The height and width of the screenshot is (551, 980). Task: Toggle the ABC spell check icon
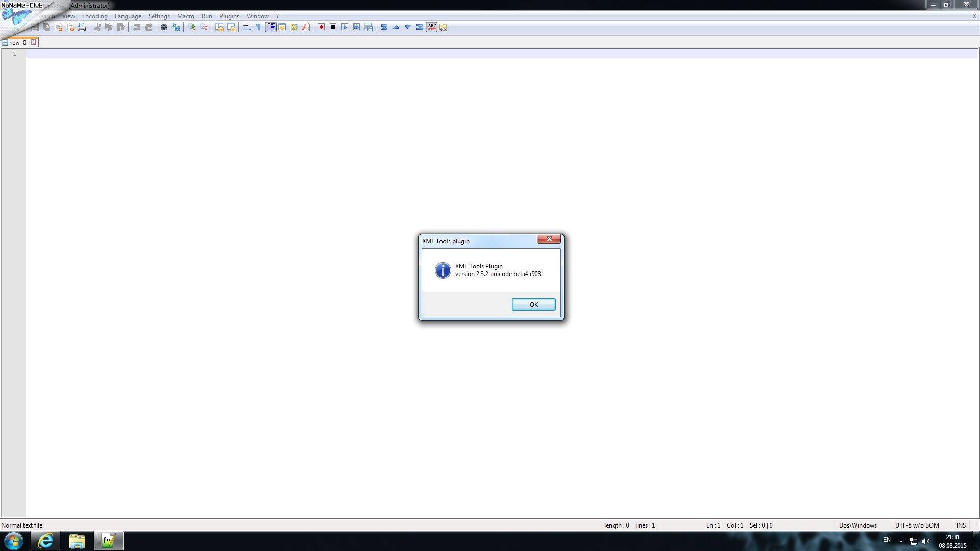431,27
